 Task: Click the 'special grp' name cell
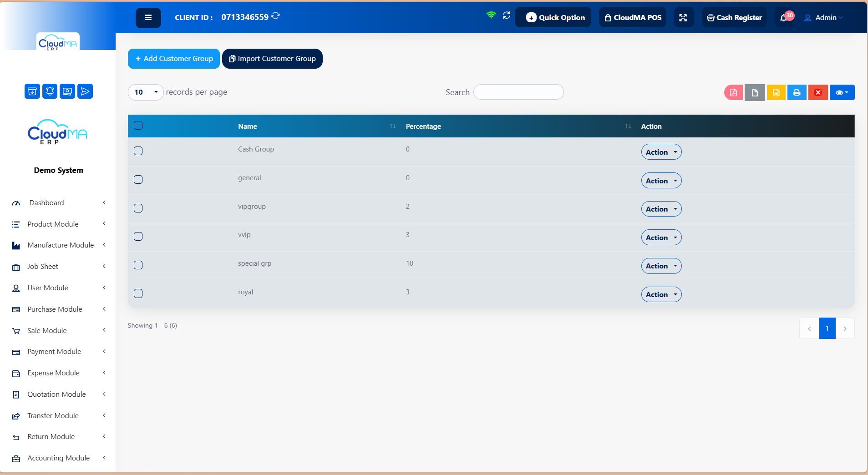click(x=254, y=263)
